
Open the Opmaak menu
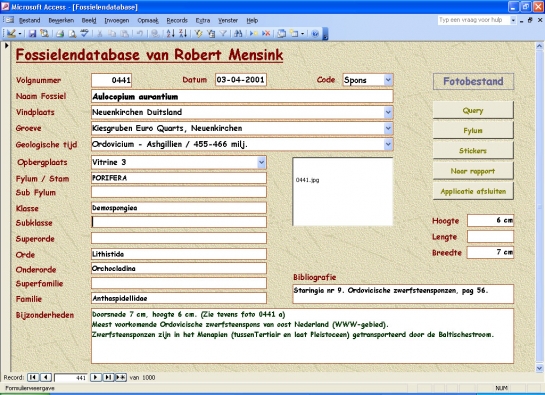point(148,21)
